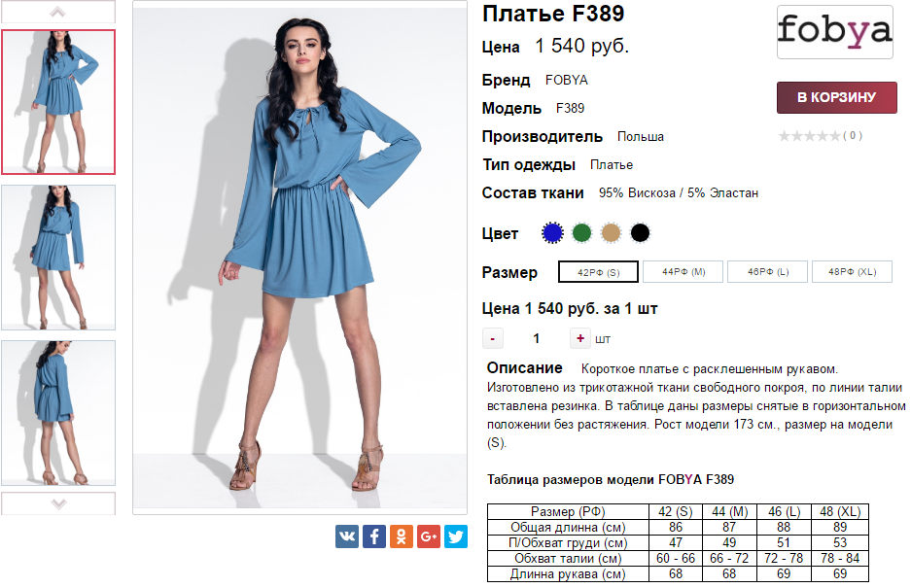Pick the black color swatch

(x=640, y=233)
